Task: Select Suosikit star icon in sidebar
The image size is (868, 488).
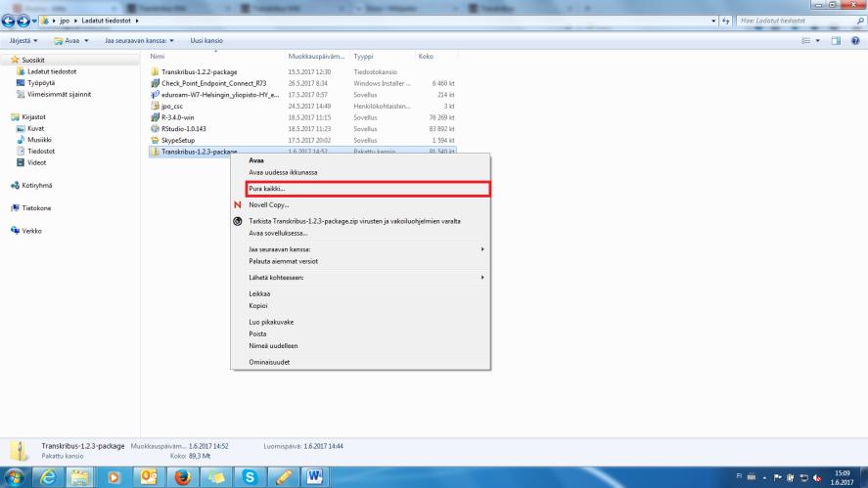Action: [x=15, y=60]
